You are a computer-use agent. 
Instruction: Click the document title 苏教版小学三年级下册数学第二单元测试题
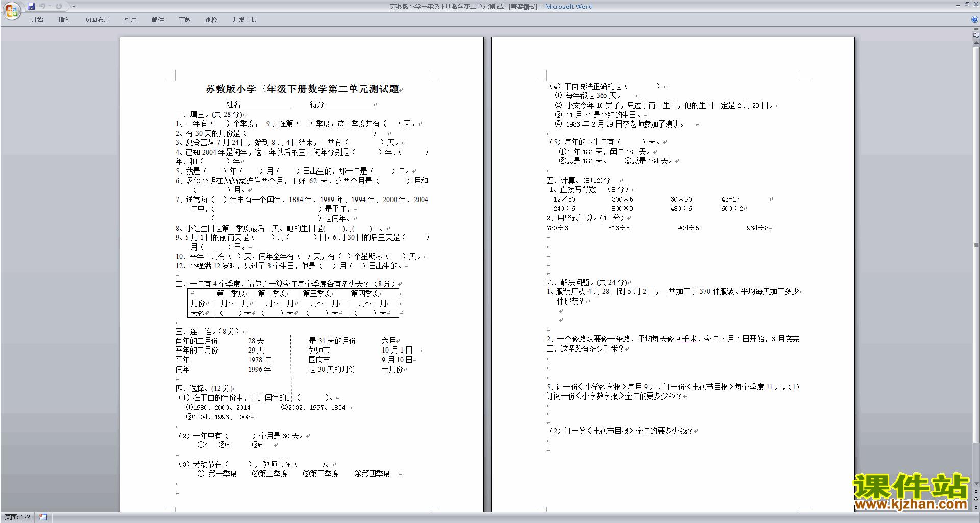click(x=302, y=89)
